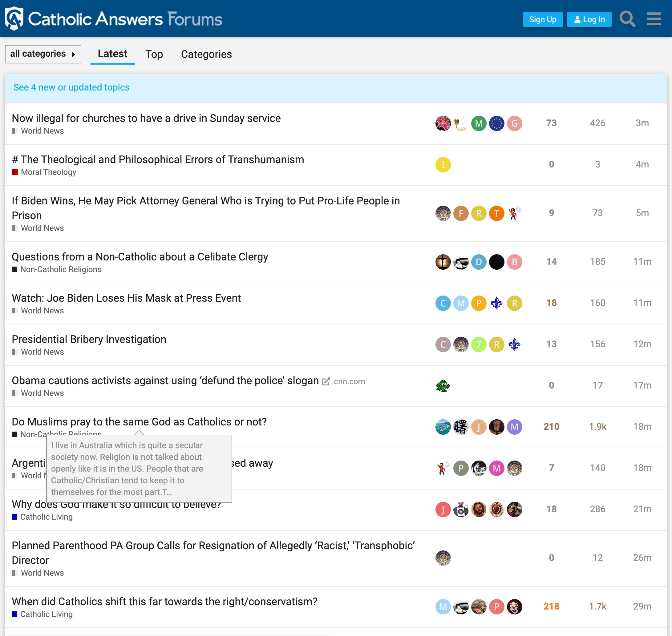Click the EU flag avatar on drive in Sunday service
The width and height of the screenshot is (672, 636).
coord(497,123)
